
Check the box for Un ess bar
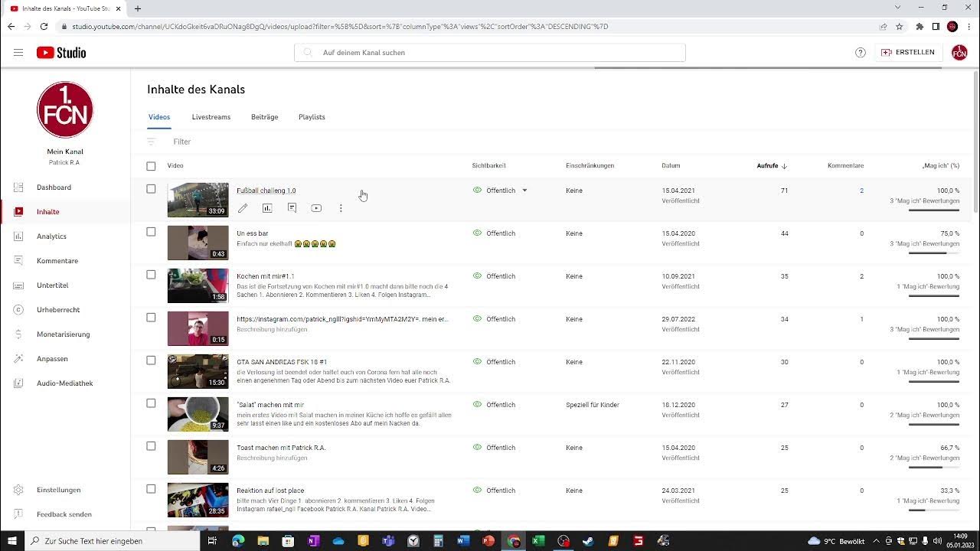click(x=151, y=232)
